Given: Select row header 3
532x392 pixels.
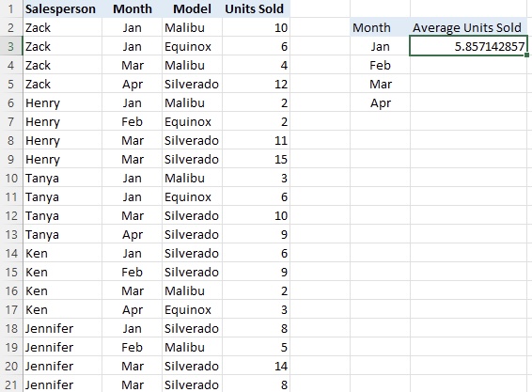Looking at the screenshot, I should coord(11,46).
